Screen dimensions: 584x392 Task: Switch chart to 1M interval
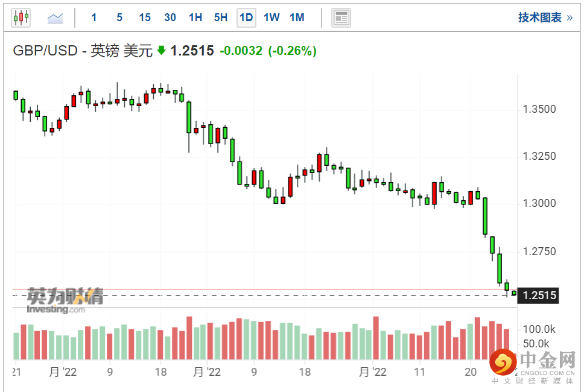click(297, 17)
